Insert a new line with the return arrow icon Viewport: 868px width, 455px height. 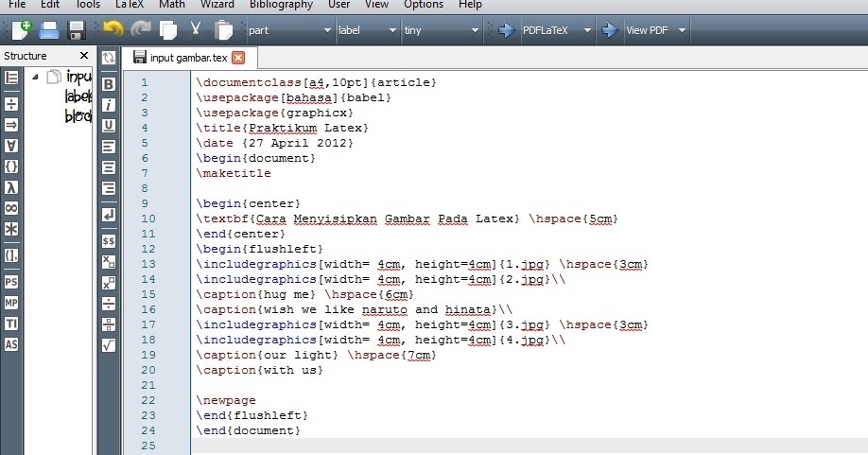coord(109,215)
